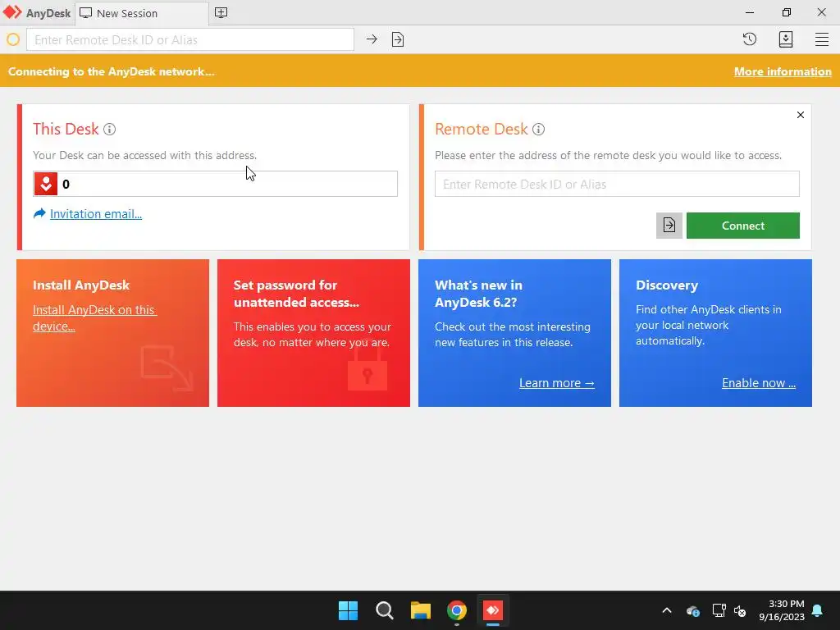Close the AnyDesk window
Viewport: 840px width, 630px height.
click(x=821, y=12)
